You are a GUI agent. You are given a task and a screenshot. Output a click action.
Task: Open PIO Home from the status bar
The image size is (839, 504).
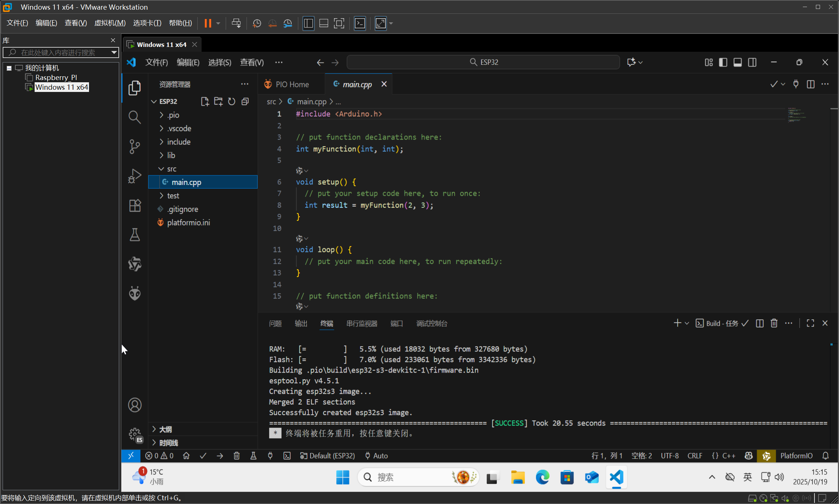pos(186,456)
